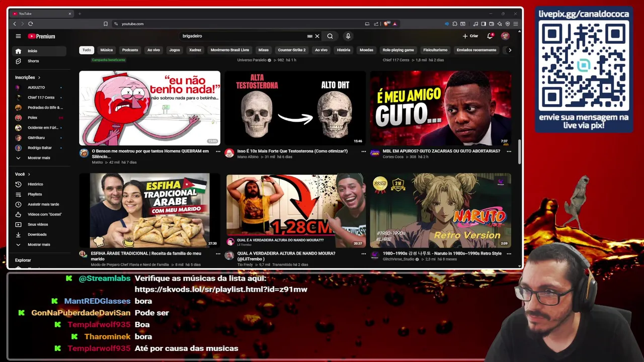Open the Cortes Coca channel avatar
Image resolution: width=644 pixels, height=362 pixels.
click(x=375, y=153)
